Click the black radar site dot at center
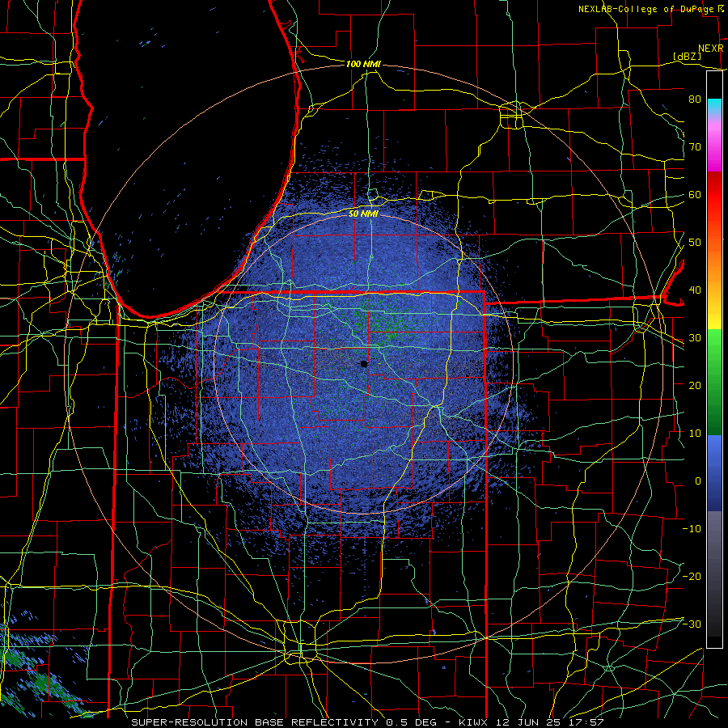Screen dimensions: 728x728 pyautogui.click(x=364, y=364)
